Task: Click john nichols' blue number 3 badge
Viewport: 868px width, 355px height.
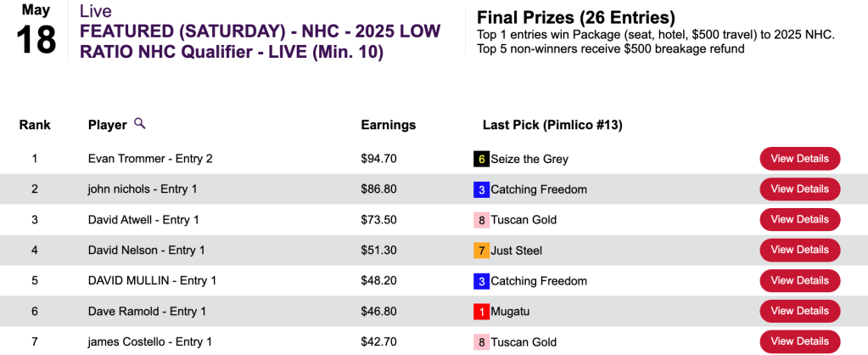Action: pyautogui.click(x=481, y=189)
